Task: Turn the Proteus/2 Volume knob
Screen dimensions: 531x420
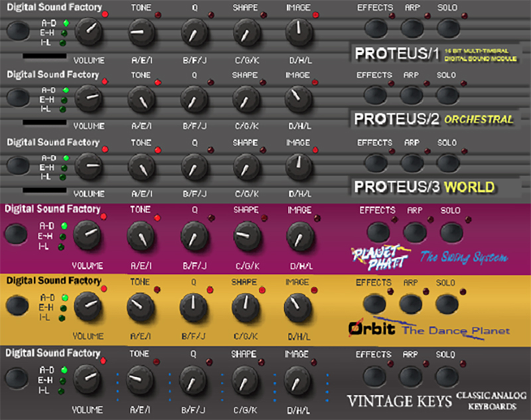Action: (x=88, y=98)
